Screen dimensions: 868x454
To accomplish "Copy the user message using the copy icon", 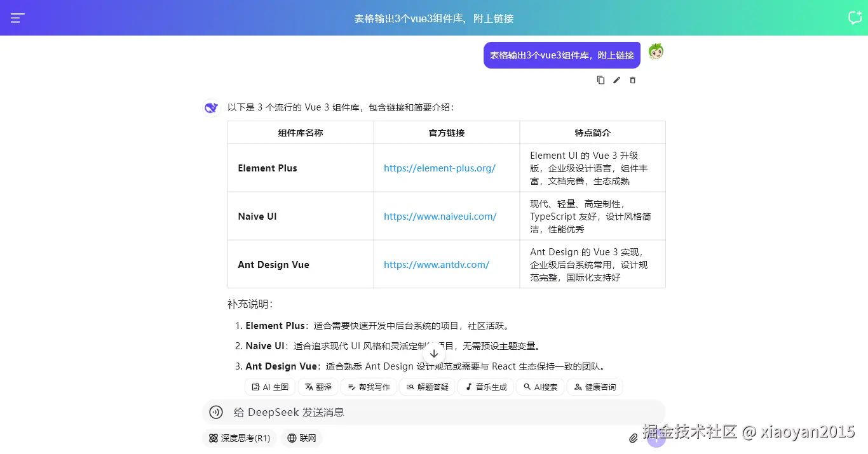I will click(x=600, y=80).
